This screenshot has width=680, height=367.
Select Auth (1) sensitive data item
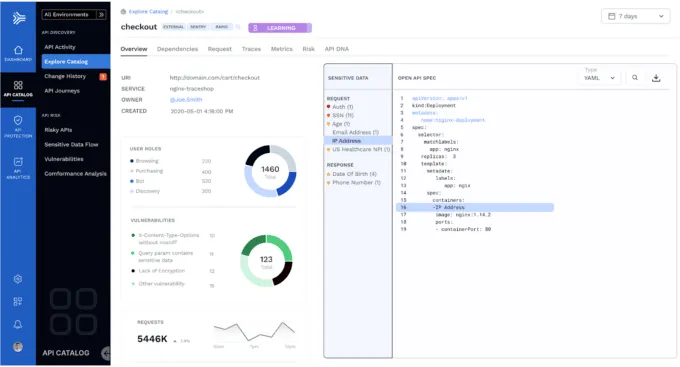tap(342, 107)
